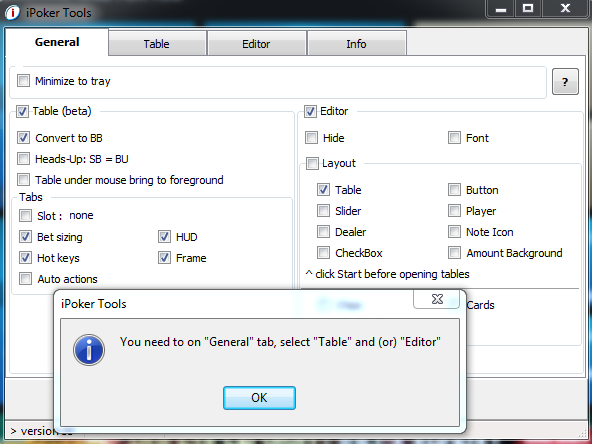The image size is (592, 444).
Task: Click the 'none' slot value text
Action: (81, 215)
